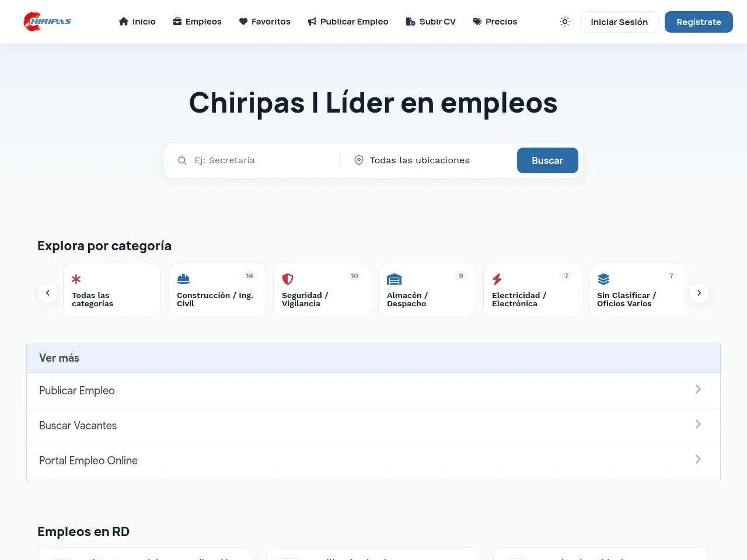Screen dimensions: 747x560
Task: Select Subir CV in the navbar
Action: coord(431,22)
